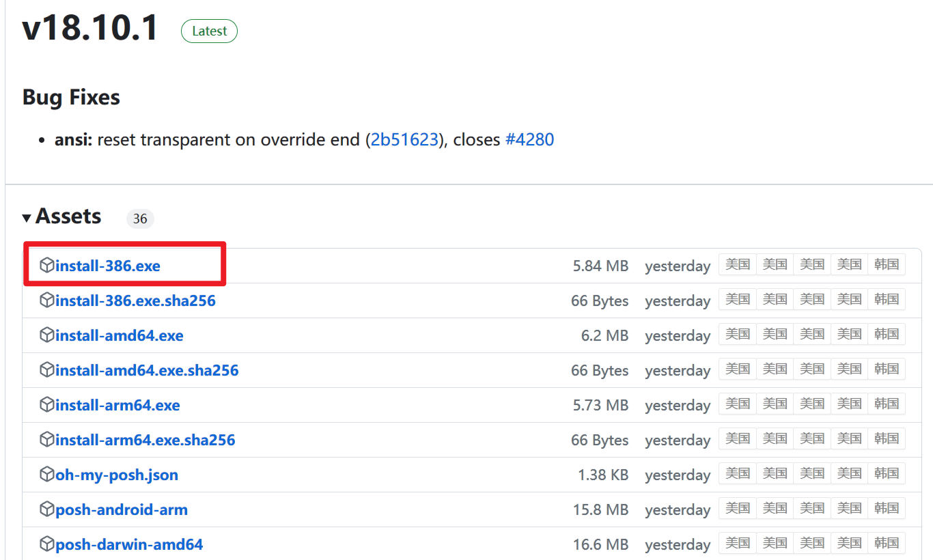Click "yesterday" in the posh-android-arm row
933x560 pixels.
point(678,509)
